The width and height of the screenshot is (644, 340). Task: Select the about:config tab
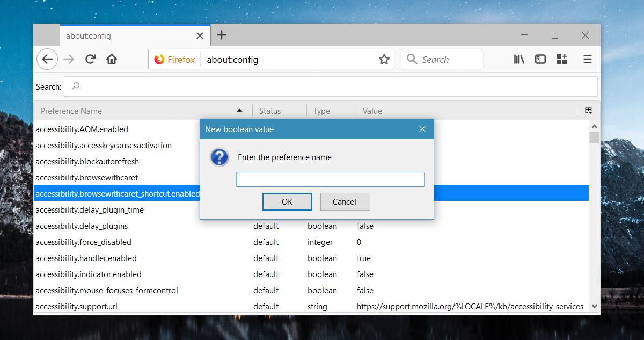[123, 36]
